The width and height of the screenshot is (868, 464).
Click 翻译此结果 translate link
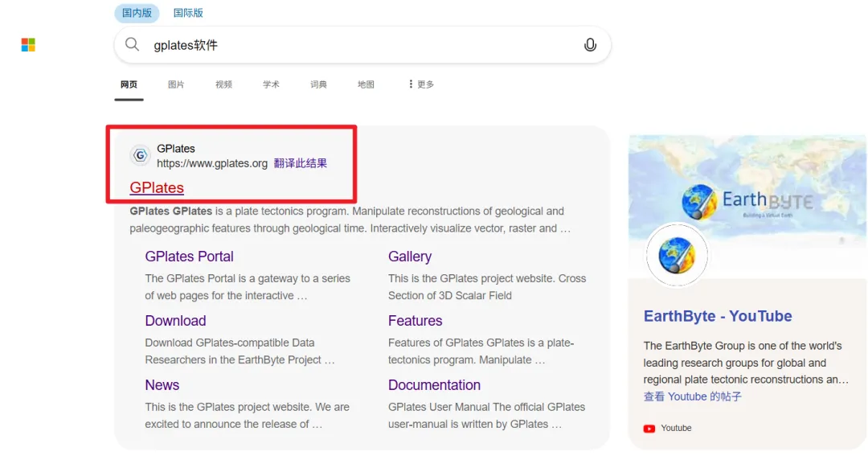[301, 163]
